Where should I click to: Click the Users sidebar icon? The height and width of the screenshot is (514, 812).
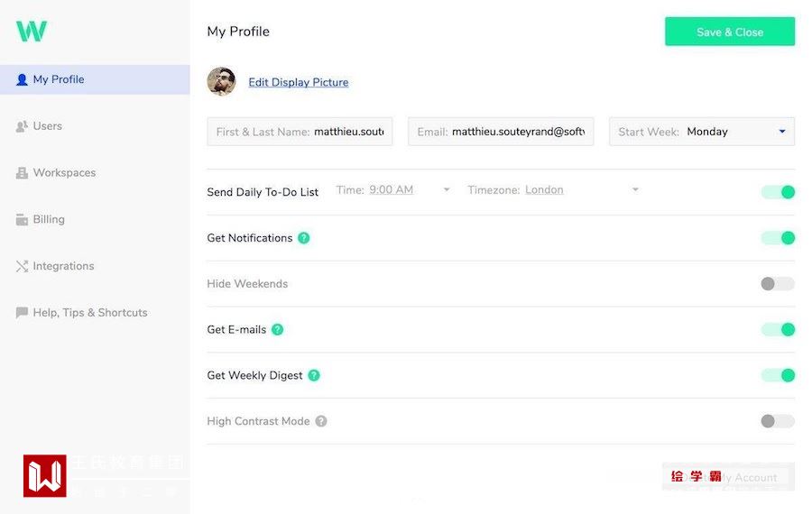[23, 126]
